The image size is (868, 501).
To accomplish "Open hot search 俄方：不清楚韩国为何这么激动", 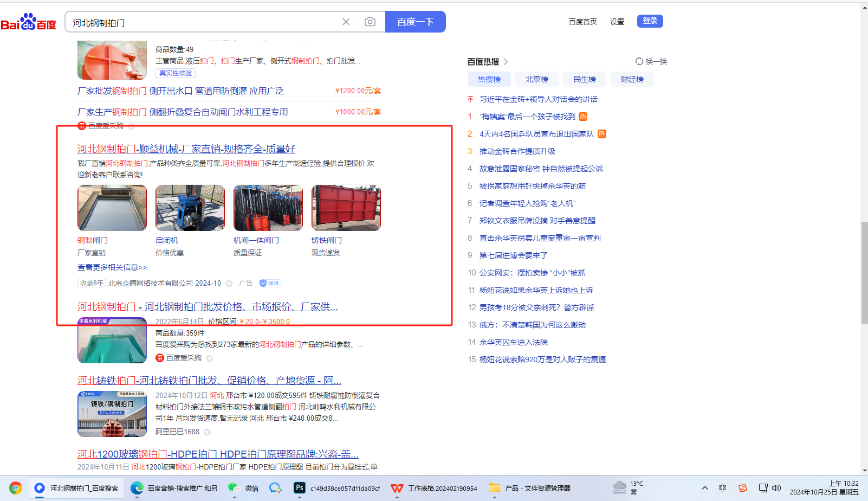I will pos(533,325).
